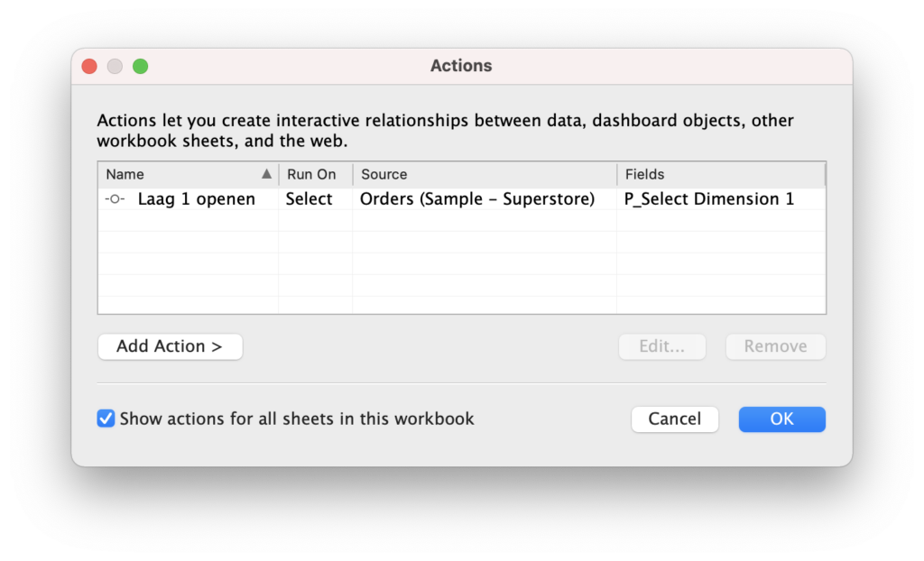Click the Run On column header
924x561 pixels.
311,174
